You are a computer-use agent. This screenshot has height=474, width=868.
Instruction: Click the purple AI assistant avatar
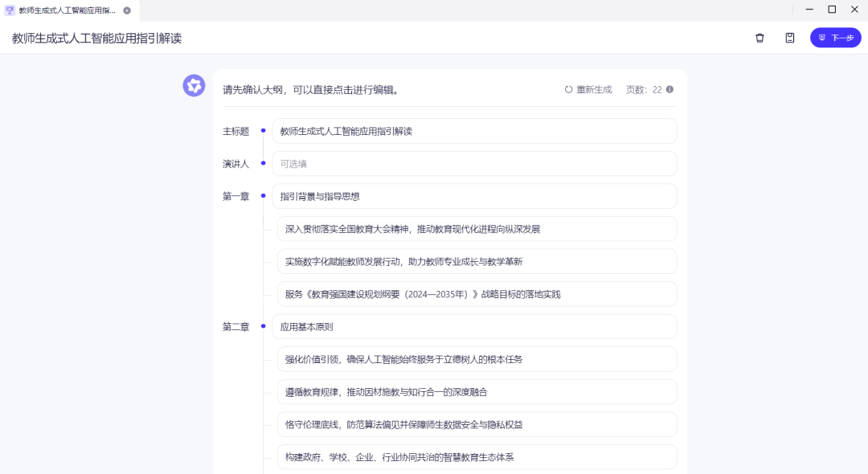[194, 85]
